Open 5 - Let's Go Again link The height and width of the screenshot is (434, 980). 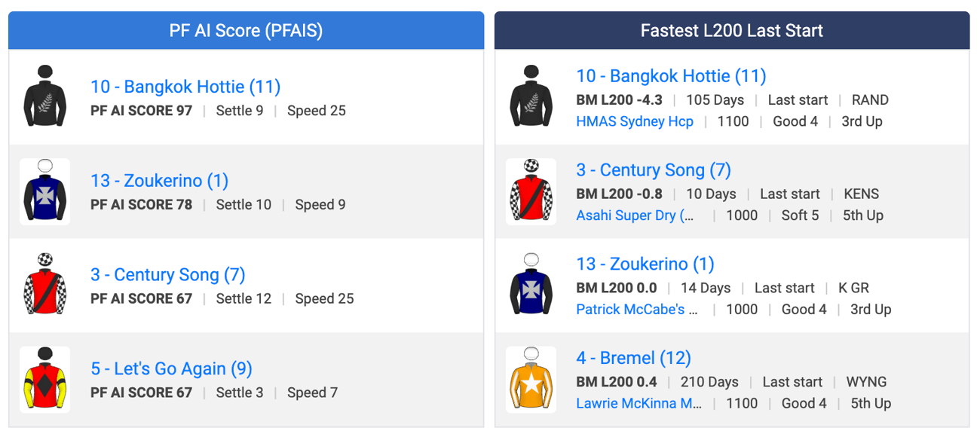pyautogui.click(x=171, y=369)
